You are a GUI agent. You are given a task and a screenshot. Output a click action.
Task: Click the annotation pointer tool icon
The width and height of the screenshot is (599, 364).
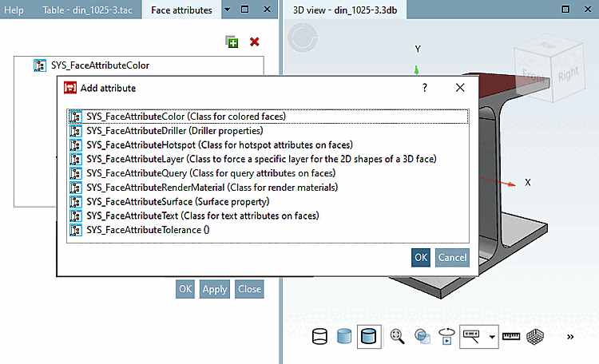pyautogui.click(x=471, y=337)
